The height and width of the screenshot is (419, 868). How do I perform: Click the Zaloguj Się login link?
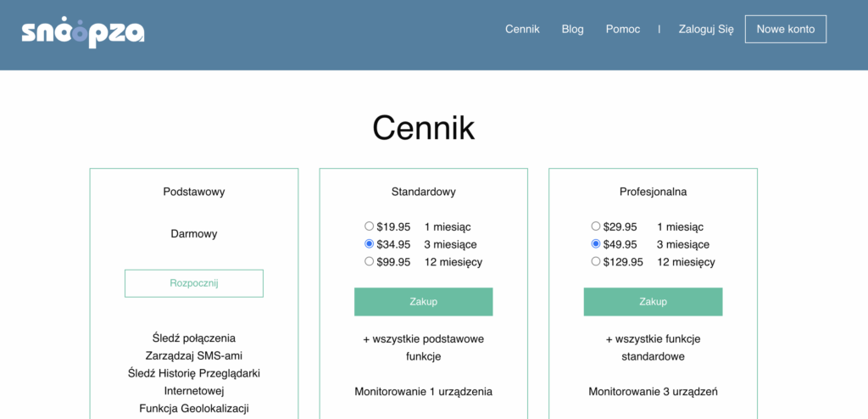click(706, 29)
